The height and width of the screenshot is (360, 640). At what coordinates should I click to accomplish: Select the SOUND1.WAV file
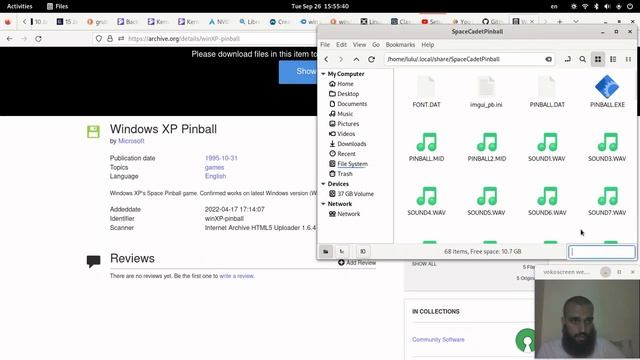[x=547, y=146]
